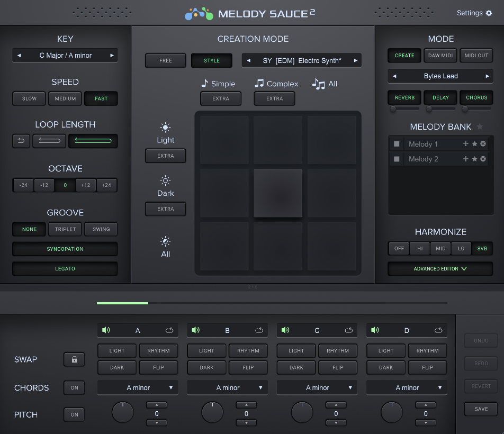Image resolution: width=504 pixels, height=434 pixels.
Task: Click the Melody Bank star filter icon
Action: coord(480,126)
